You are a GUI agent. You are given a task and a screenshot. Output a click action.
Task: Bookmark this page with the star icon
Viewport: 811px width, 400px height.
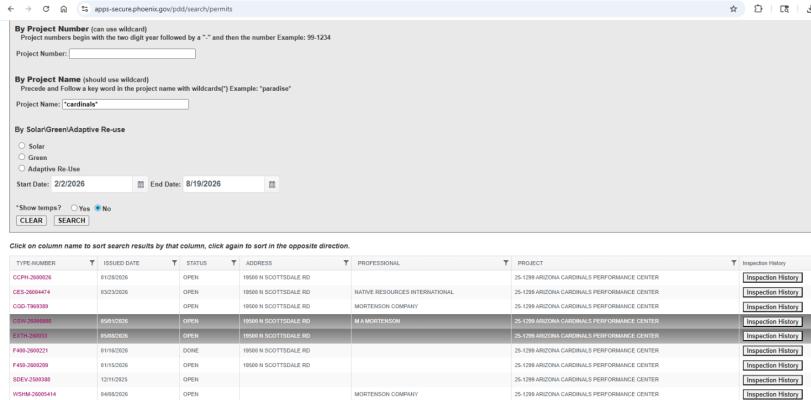pyautogui.click(x=733, y=9)
